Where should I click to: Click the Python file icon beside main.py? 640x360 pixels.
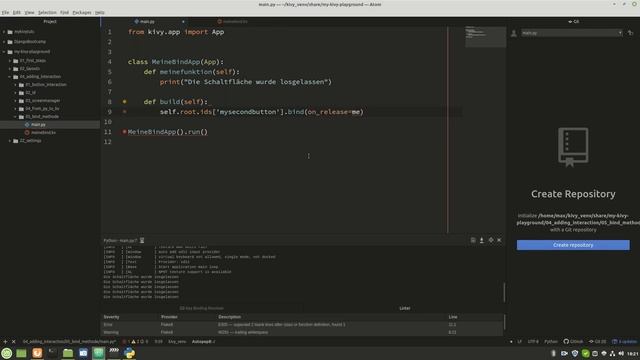coord(27,124)
